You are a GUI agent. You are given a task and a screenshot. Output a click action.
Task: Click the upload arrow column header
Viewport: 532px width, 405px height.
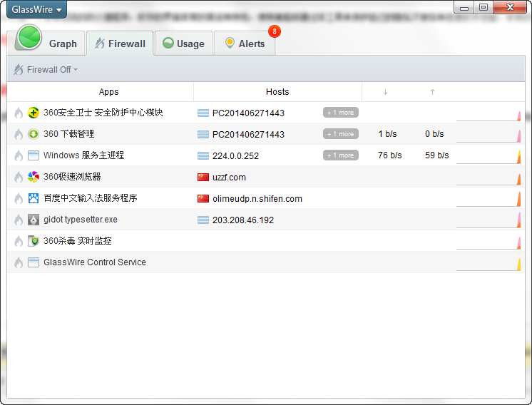(x=432, y=92)
